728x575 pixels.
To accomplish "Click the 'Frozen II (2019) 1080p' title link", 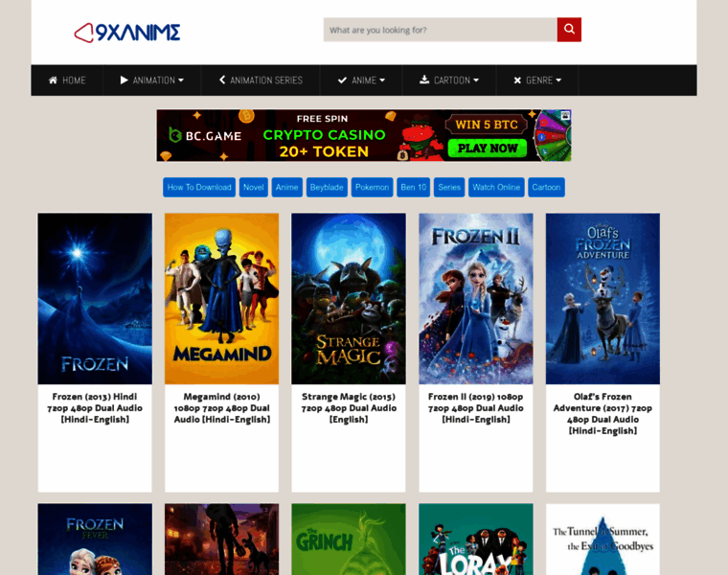I will pyautogui.click(x=476, y=408).
